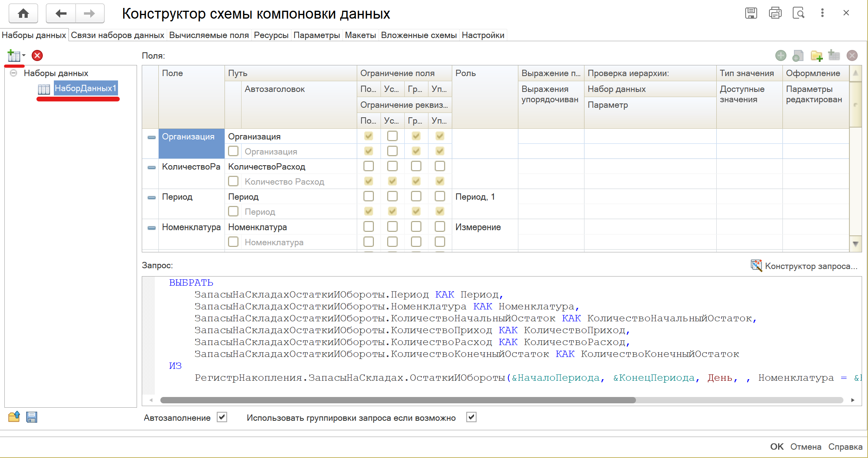
Task: Toggle Автозаголовок checkbox for Организация
Action: pyautogui.click(x=233, y=151)
